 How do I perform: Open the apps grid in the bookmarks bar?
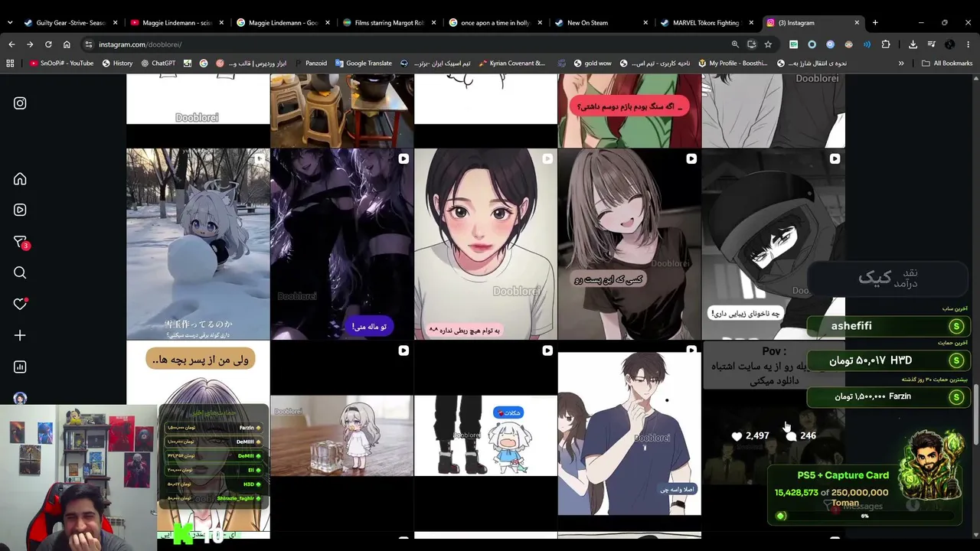(10, 64)
